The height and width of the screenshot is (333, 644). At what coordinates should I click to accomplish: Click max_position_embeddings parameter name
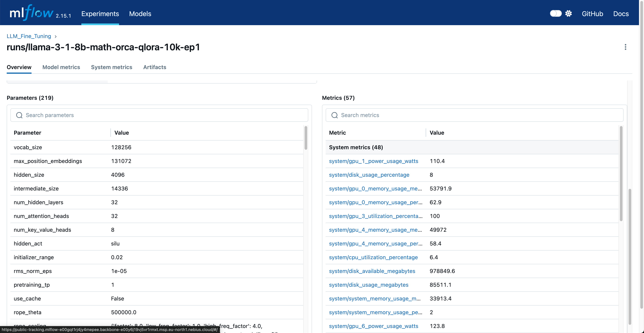(x=48, y=161)
